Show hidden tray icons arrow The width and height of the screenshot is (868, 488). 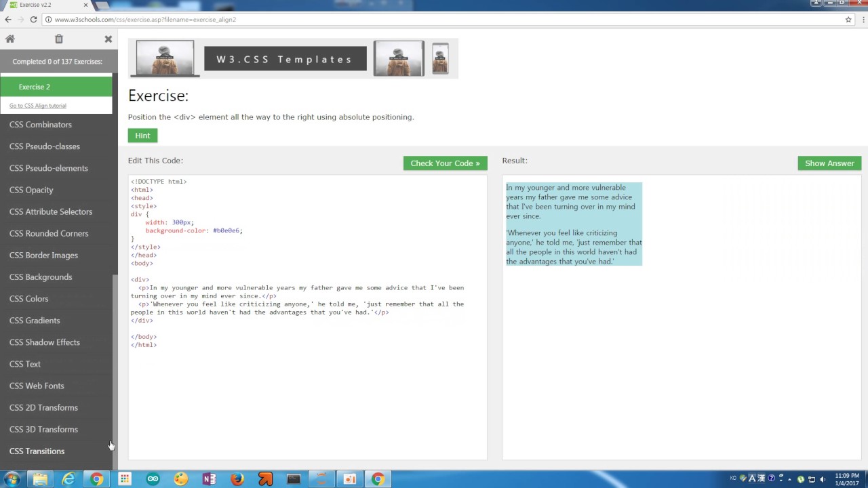pos(789,479)
